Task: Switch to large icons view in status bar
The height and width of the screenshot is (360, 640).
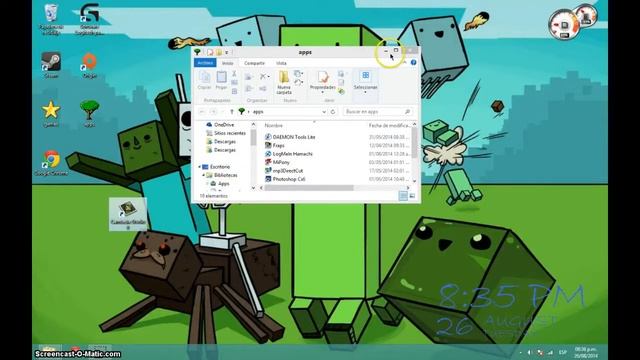Action: [412, 196]
